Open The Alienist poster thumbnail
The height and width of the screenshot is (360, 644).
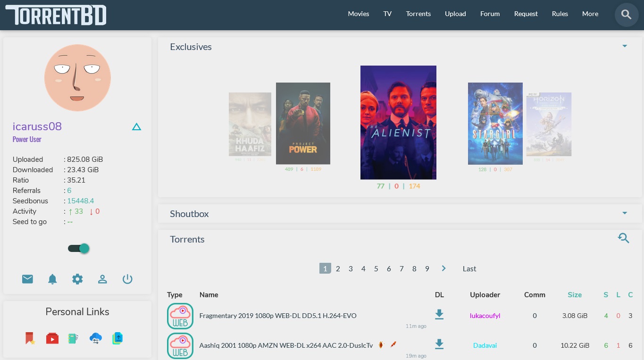coord(398,123)
